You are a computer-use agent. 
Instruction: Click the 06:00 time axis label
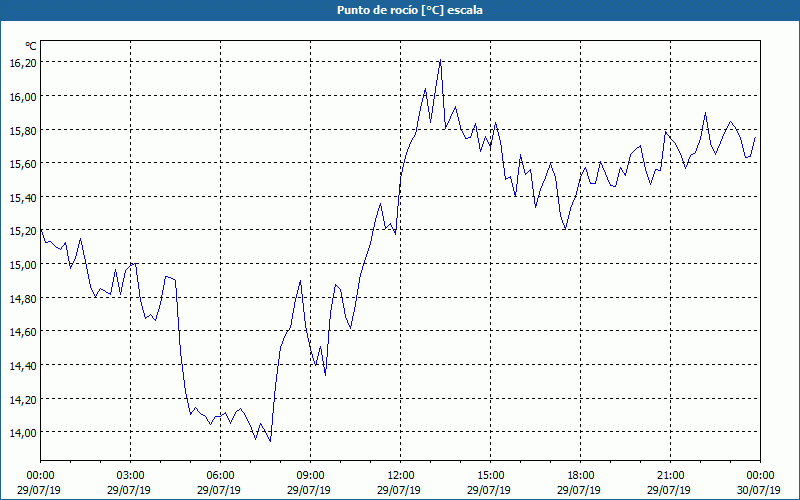[x=220, y=476]
